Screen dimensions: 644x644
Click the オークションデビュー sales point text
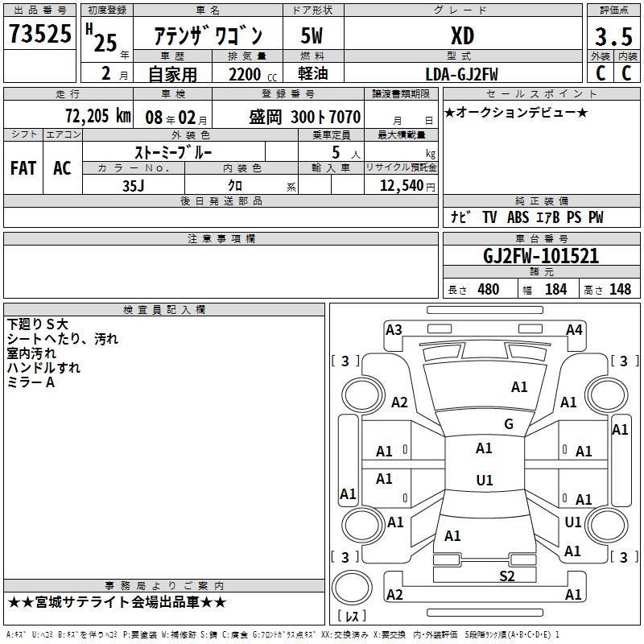[516, 113]
